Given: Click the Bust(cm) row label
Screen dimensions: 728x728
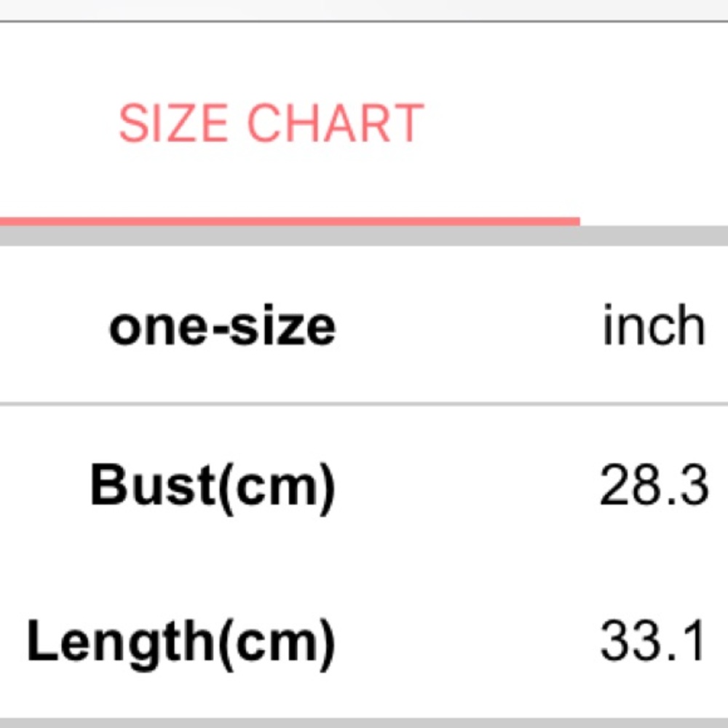Looking at the screenshot, I should (x=213, y=486).
